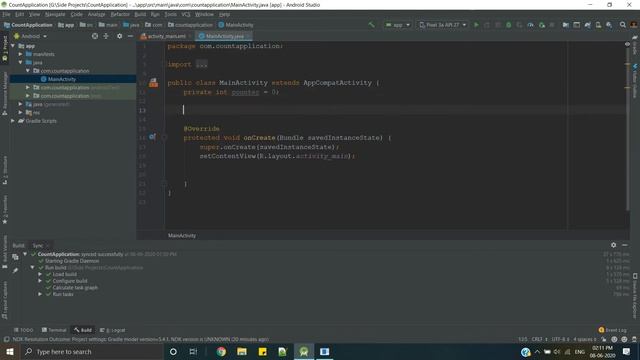Expand the Gradle Scripts node
This screenshot has height=360, width=640.
[13, 121]
